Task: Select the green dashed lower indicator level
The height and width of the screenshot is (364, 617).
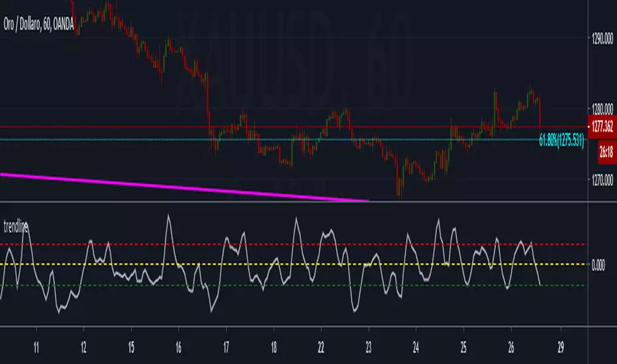Action: click(293, 285)
